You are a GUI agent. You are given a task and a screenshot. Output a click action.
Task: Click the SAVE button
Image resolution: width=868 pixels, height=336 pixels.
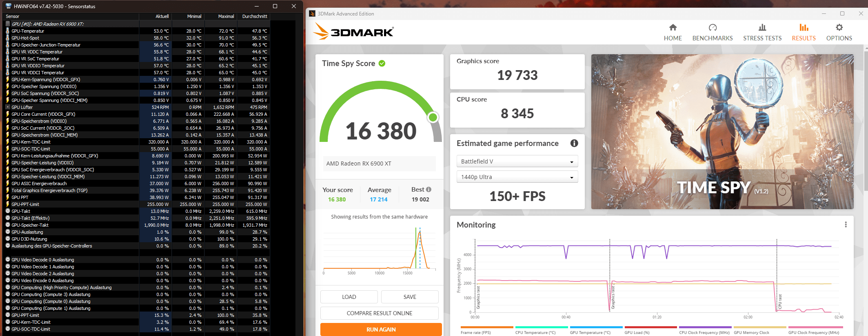pos(410,297)
